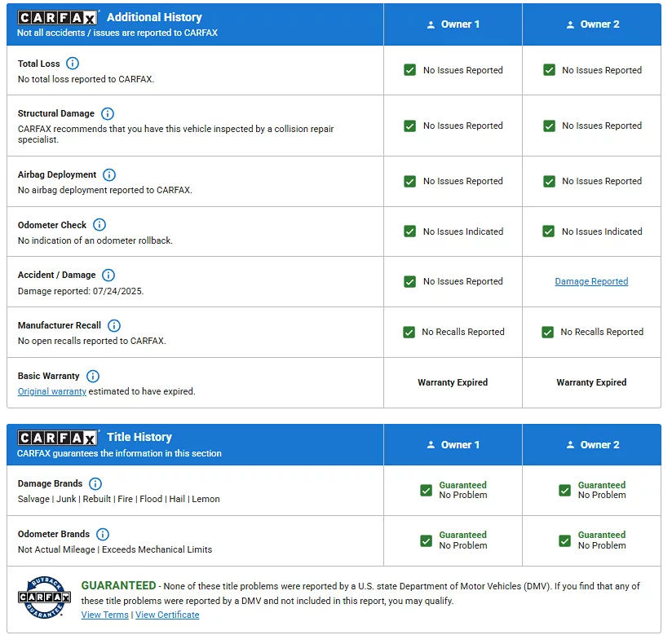The width and height of the screenshot is (672, 635).
Task: Click the CARFAX logo in Additional History header
Action: click(58, 18)
